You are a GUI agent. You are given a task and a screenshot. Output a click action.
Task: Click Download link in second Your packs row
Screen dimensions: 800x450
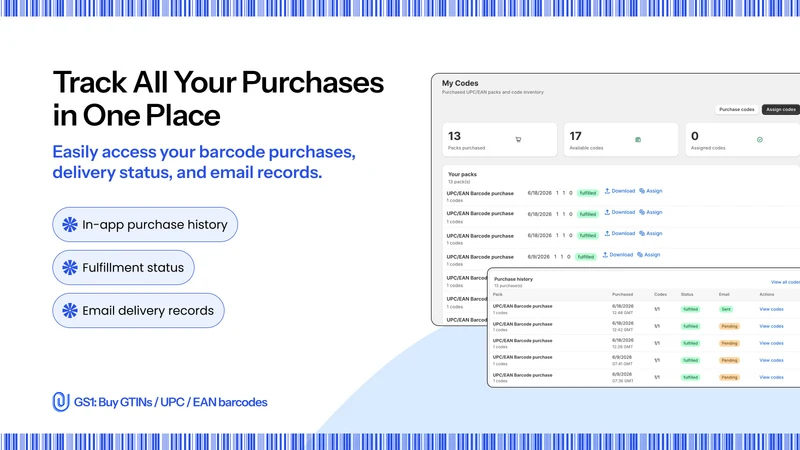click(620, 212)
